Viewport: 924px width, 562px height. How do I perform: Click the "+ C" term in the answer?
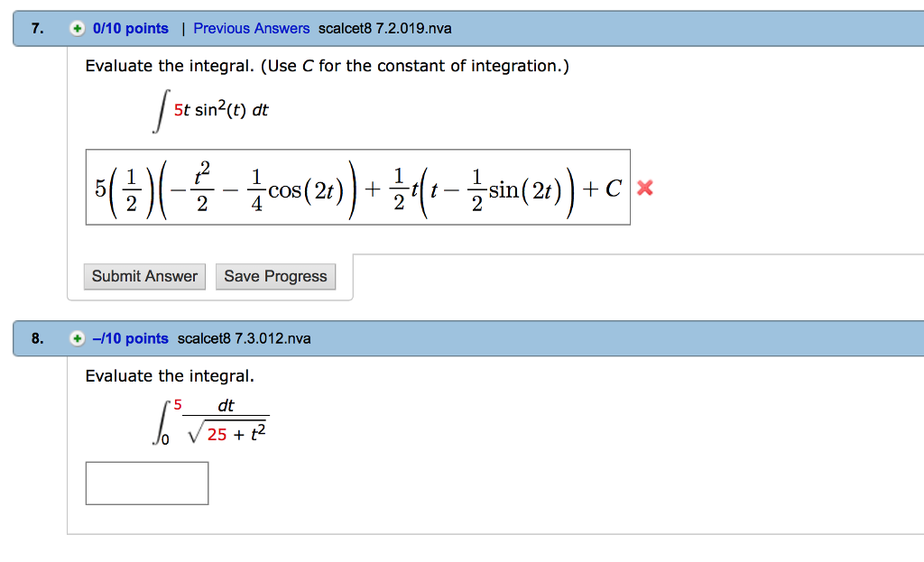[x=603, y=188]
